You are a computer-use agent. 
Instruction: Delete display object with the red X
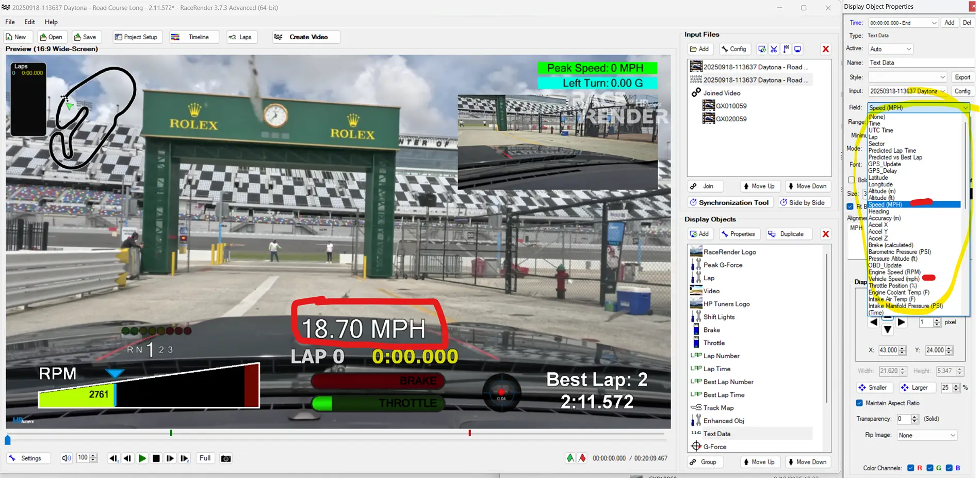pyautogui.click(x=826, y=234)
